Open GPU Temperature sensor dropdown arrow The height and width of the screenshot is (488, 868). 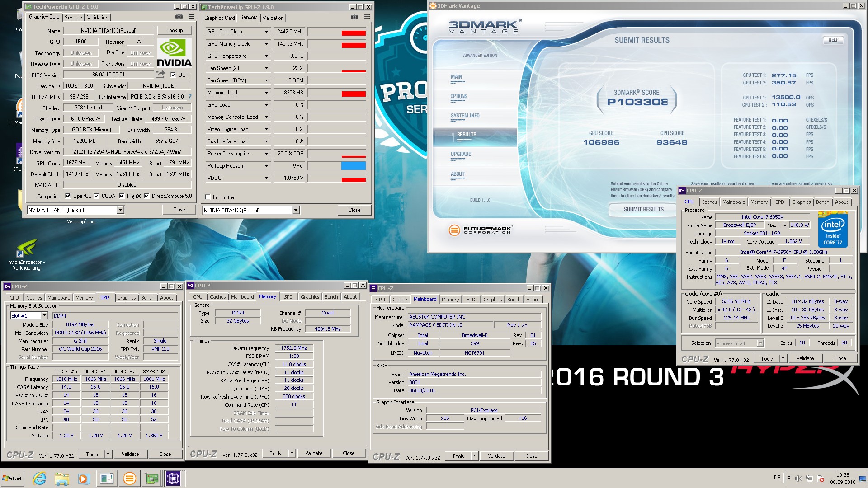(x=266, y=56)
